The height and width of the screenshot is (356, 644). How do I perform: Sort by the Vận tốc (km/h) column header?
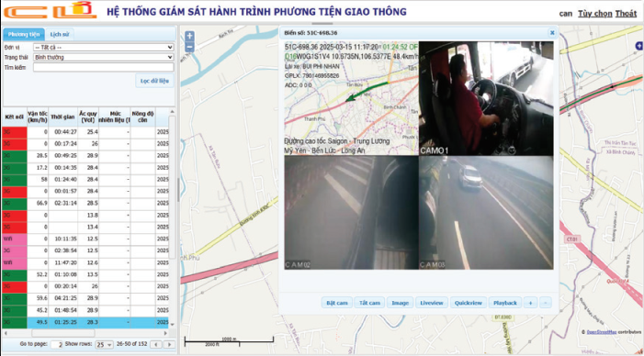coord(38,117)
